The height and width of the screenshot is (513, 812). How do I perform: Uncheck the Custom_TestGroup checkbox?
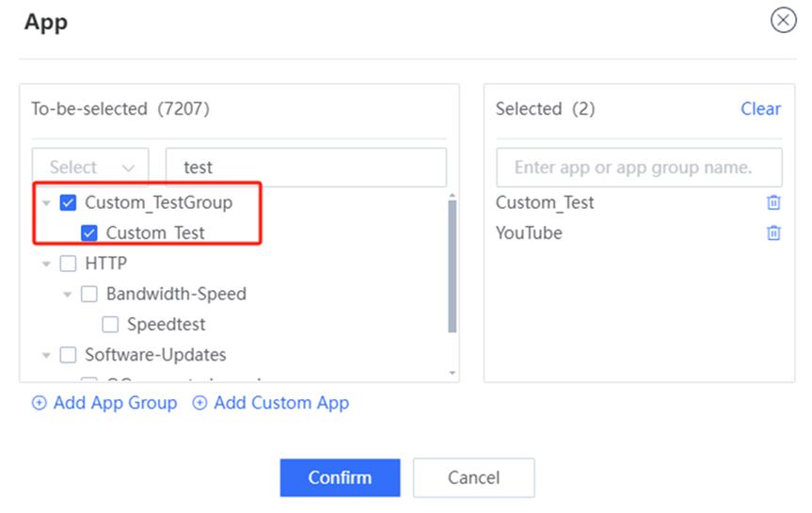68,202
